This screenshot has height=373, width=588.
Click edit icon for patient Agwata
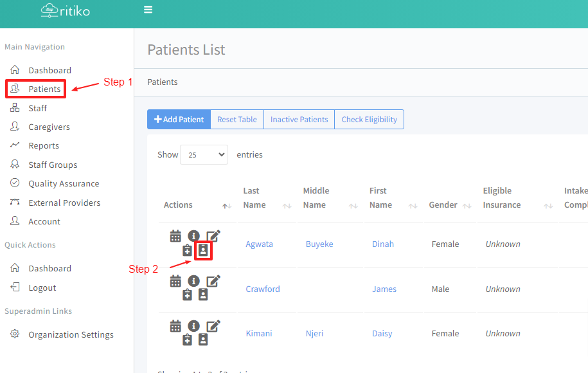[213, 236]
